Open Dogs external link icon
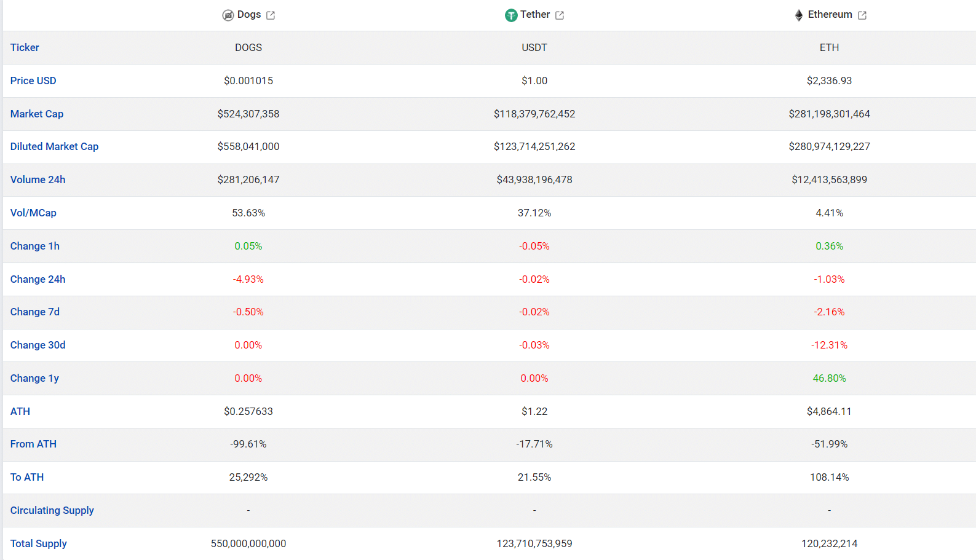976x560 pixels. 271,15
